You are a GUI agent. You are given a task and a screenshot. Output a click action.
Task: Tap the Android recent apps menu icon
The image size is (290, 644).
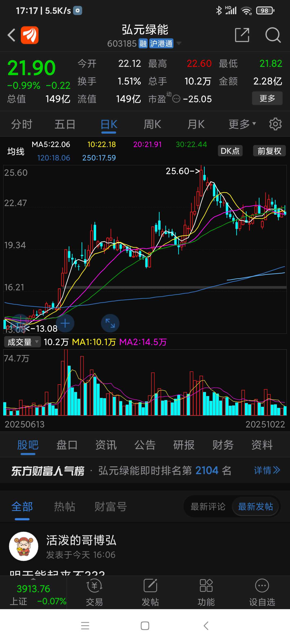click(85, 625)
